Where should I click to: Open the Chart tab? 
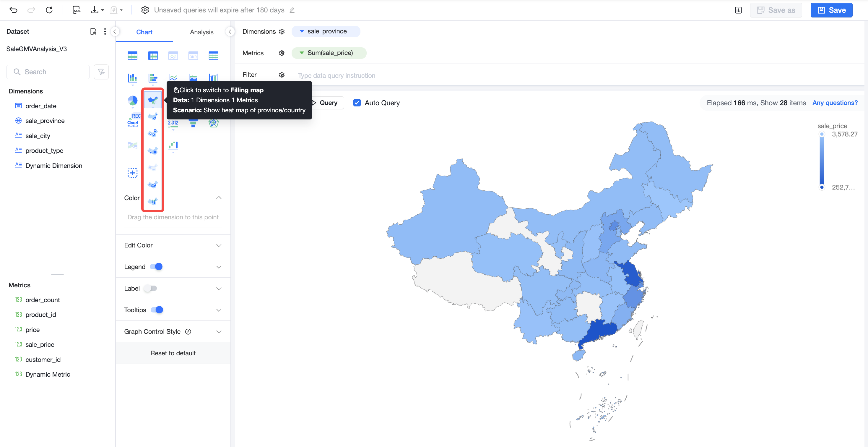tap(144, 32)
